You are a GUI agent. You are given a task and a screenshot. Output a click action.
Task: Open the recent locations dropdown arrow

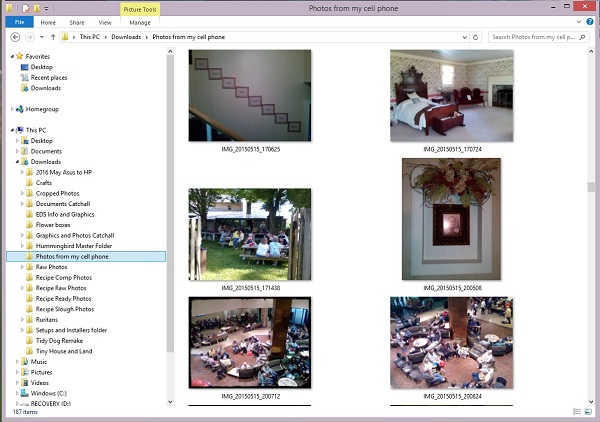pos(42,37)
